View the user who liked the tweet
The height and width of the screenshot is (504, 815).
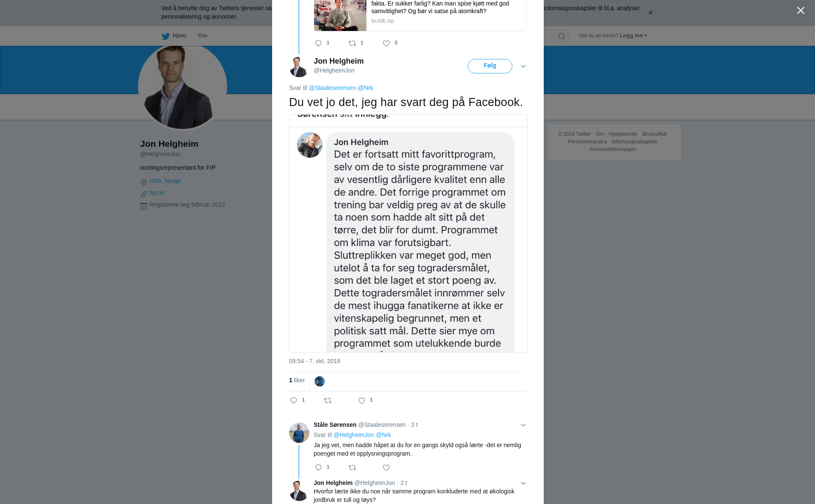click(x=320, y=381)
